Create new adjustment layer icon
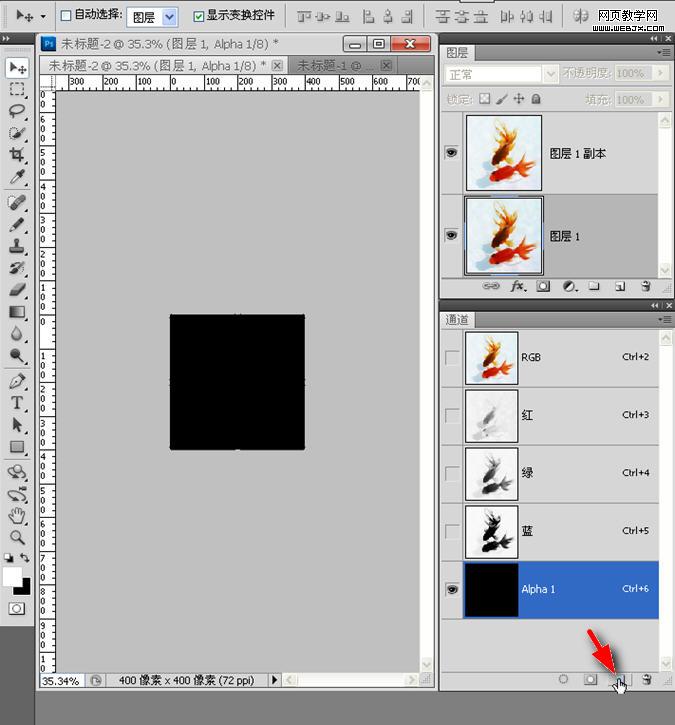This screenshot has height=725, width=675. pyautogui.click(x=570, y=286)
